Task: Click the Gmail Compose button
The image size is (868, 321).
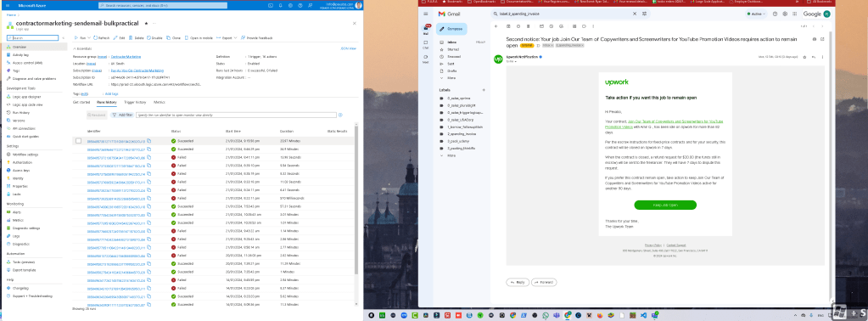Action: coord(451,29)
